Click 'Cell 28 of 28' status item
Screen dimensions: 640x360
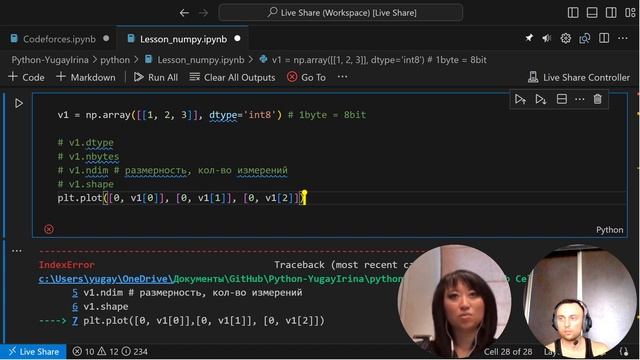[x=508, y=351]
